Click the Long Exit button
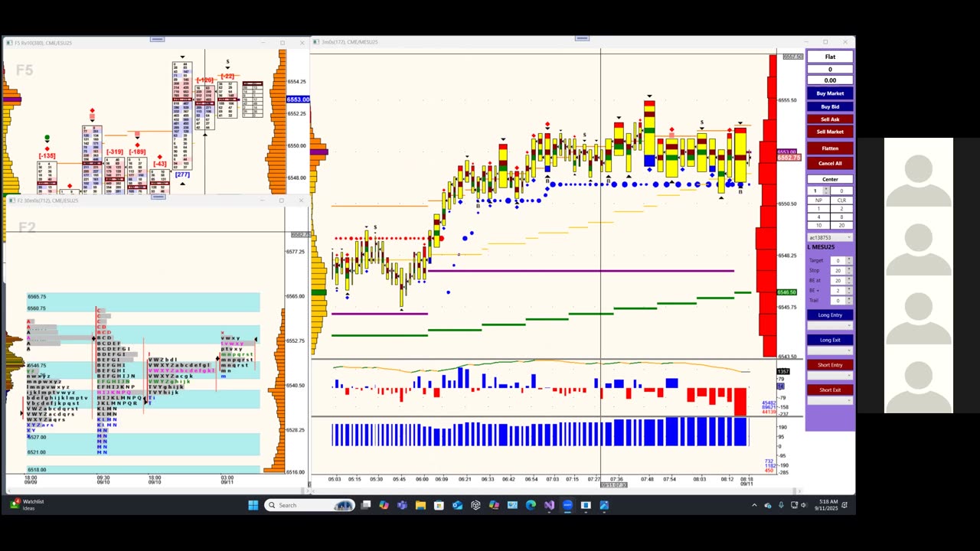980x551 pixels. coord(830,340)
